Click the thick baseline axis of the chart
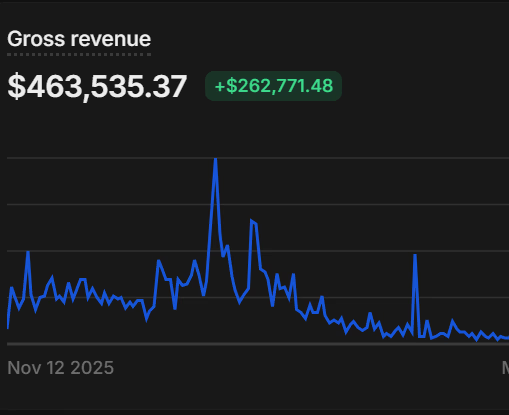The width and height of the screenshot is (509, 415). click(258, 344)
